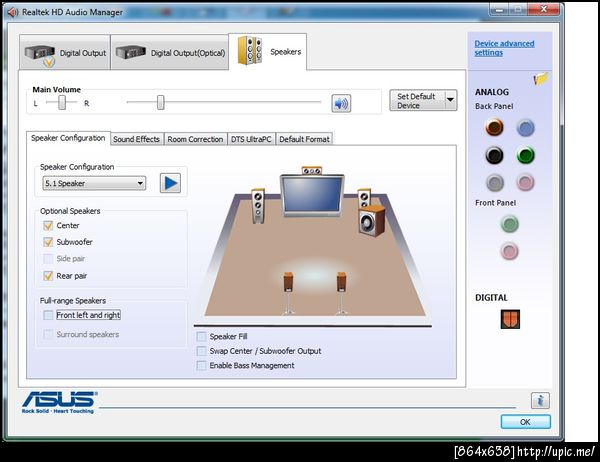This screenshot has height=462, width=600.
Task: Open the DTS UltraPC tab
Action: 251,139
